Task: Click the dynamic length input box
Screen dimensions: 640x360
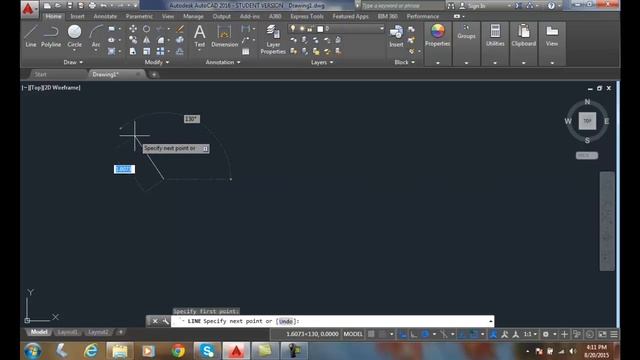Action: [124, 169]
